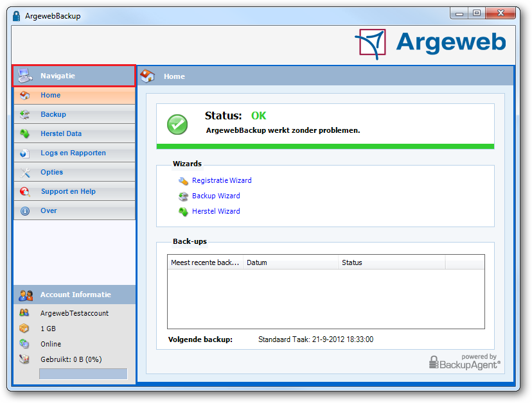
Task: Open the Over section
Action: [75, 211]
